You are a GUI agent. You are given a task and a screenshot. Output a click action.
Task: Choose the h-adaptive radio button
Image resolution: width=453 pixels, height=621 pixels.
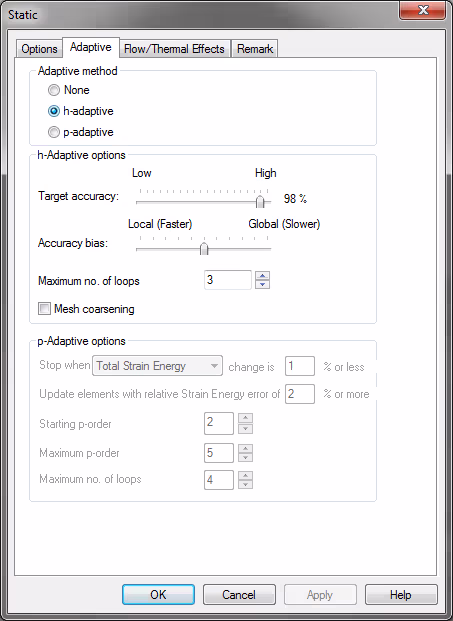54,111
